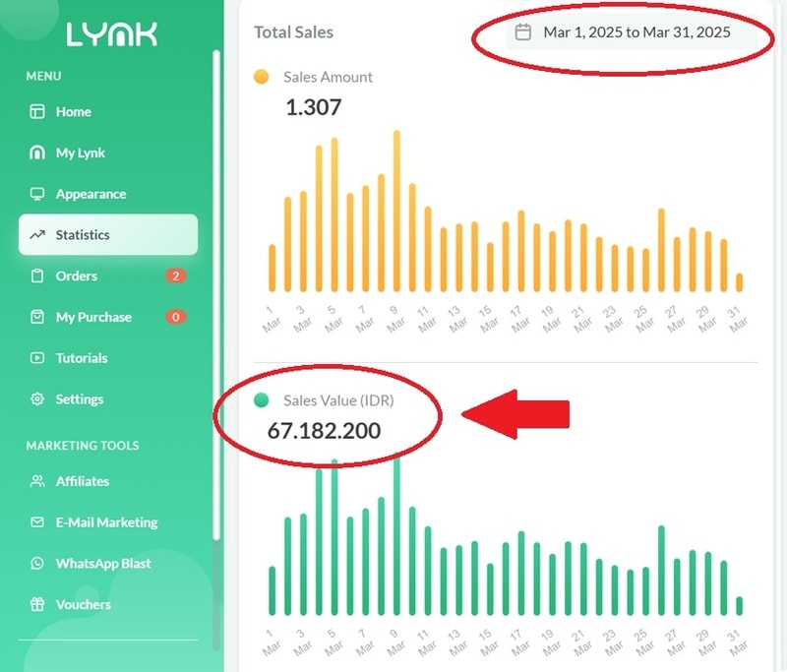Click the My Purchase bag icon
This screenshot has height=672, width=787.
(37, 318)
